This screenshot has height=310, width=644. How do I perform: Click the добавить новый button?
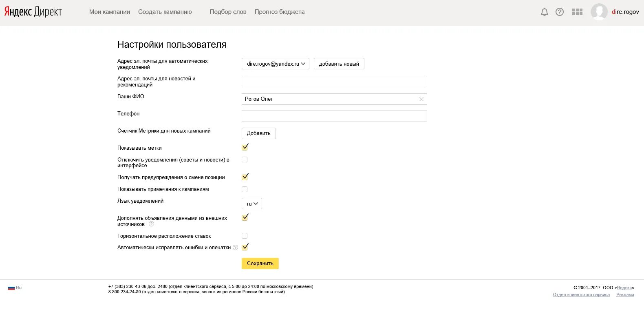click(339, 64)
